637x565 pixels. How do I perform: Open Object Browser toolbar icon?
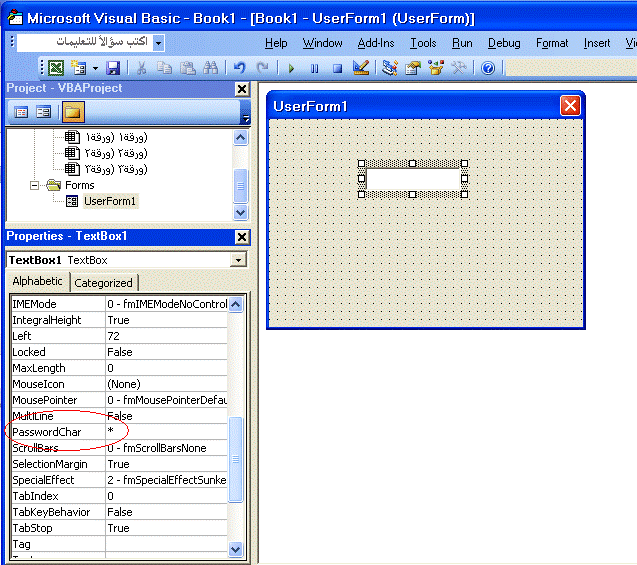436,68
